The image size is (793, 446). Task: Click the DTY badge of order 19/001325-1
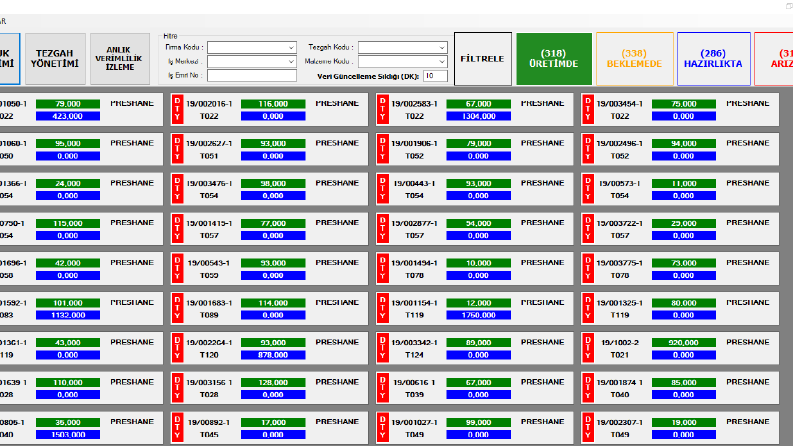pos(588,308)
